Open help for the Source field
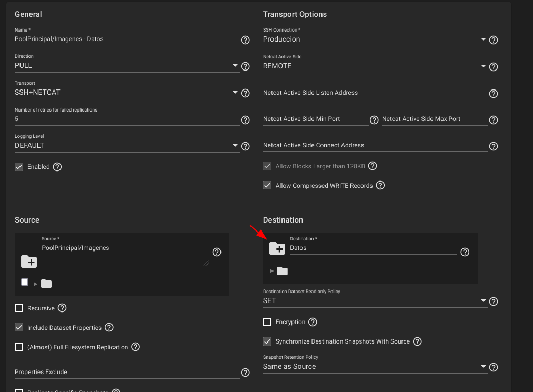The height and width of the screenshot is (392, 533). [217, 252]
